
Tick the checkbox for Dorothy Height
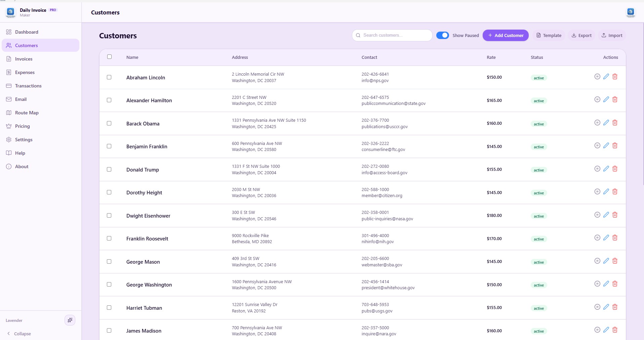(109, 192)
